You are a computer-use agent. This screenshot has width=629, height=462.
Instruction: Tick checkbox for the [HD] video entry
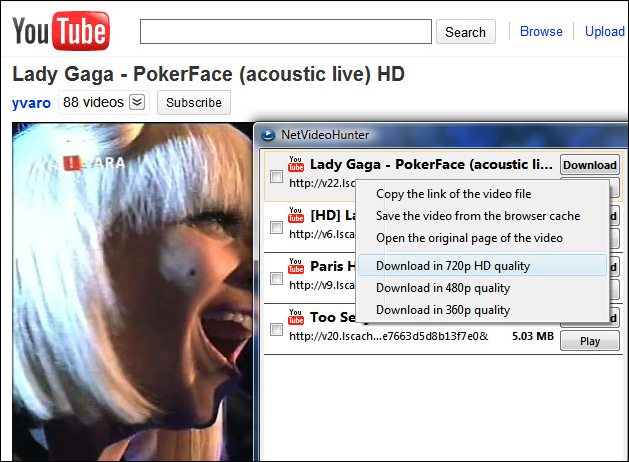276,227
